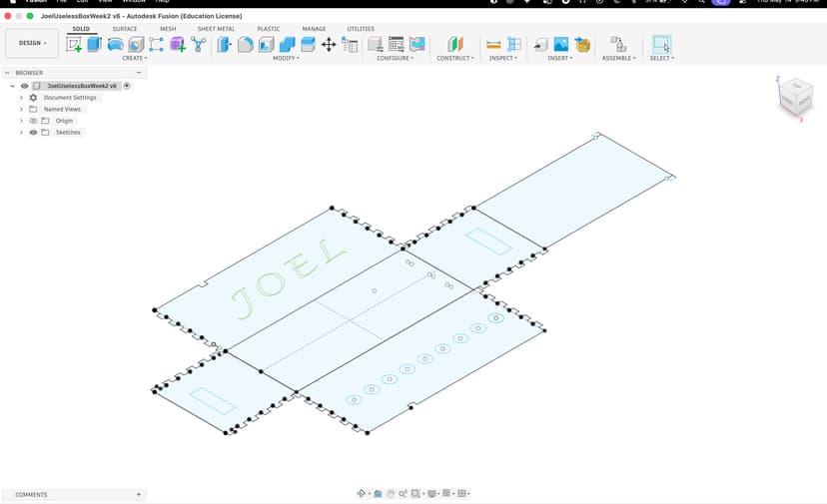This screenshot has width=827, height=504.
Task: Select the Shell tool
Action: pyautogui.click(x=267, y=44)
